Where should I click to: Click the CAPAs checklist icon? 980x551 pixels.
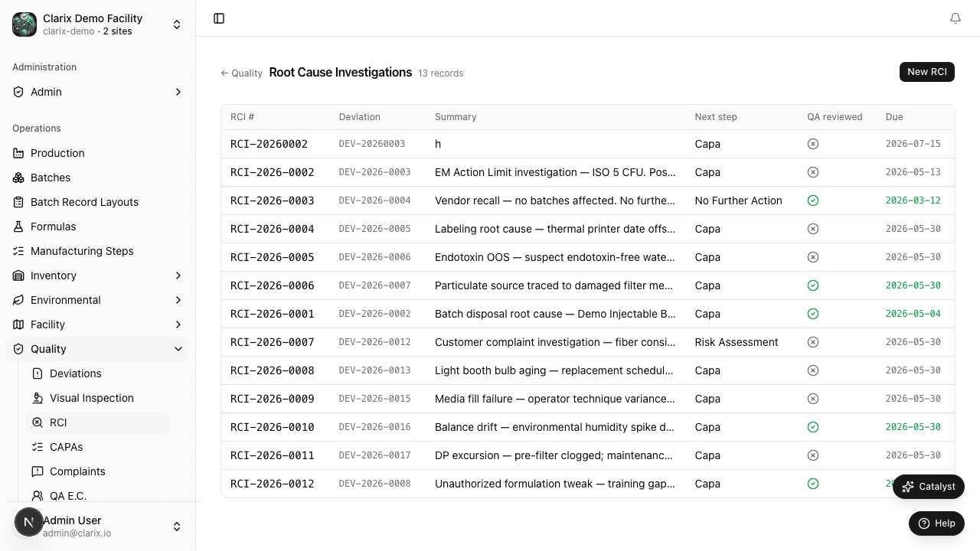[x=38, y=447]
